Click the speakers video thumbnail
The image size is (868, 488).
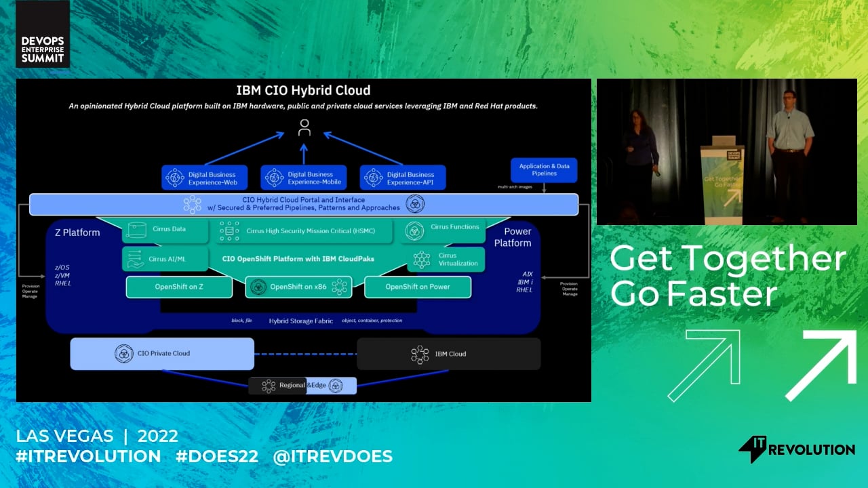click(x=727, y=152)
